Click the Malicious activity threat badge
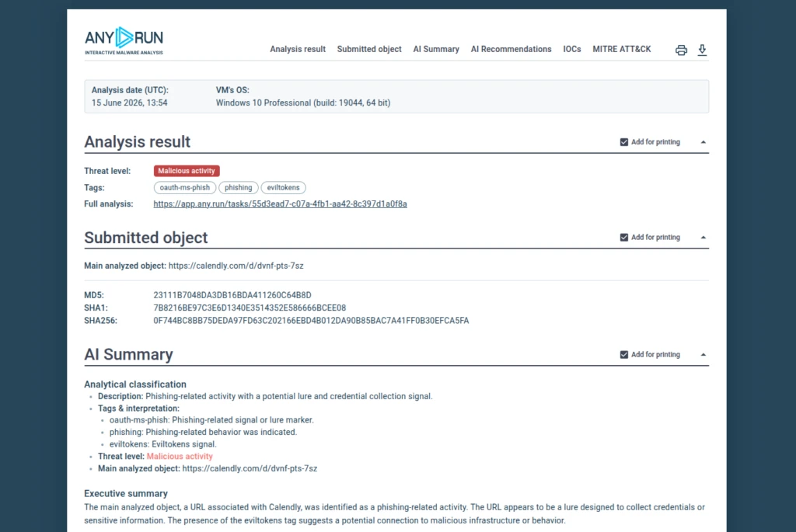Image resolution: width=796 pixels, height=532 pixels. click(187, 171)
